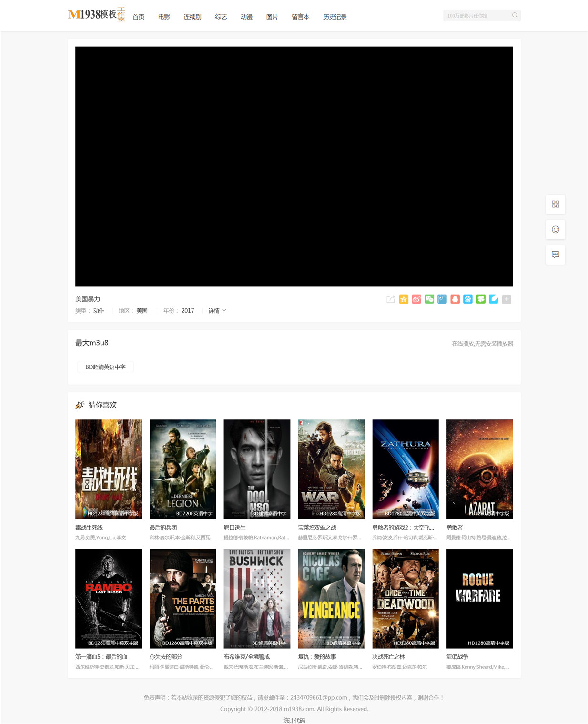The height and width of the screenshot is (724, 588).
Task: Share to Sina Weibo
Action: point(416,299)
